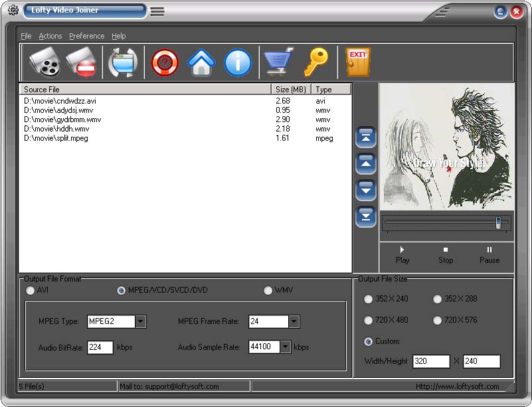532x407 pixels.
Task: Choose the 720×480 output size
Action: (x=368, y=320)
